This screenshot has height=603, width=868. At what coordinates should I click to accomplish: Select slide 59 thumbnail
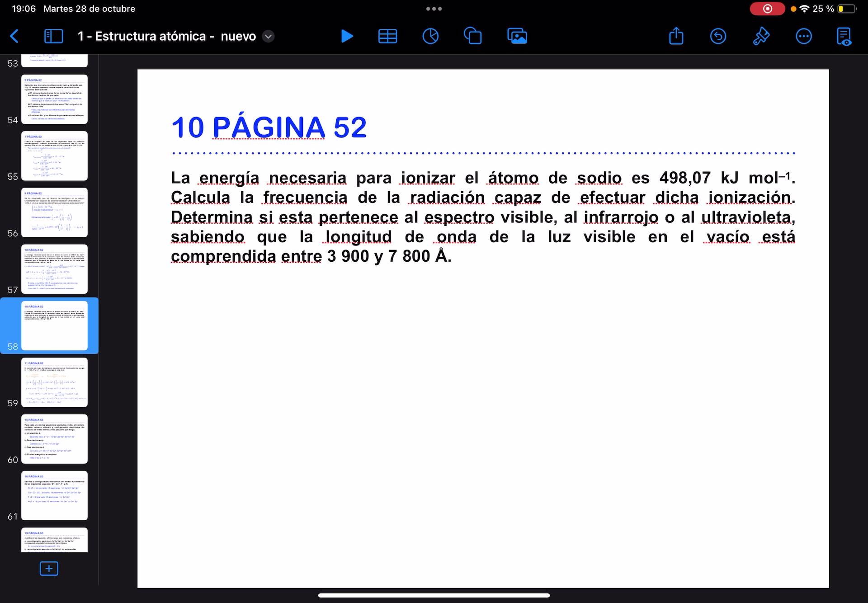coord(54,382)
